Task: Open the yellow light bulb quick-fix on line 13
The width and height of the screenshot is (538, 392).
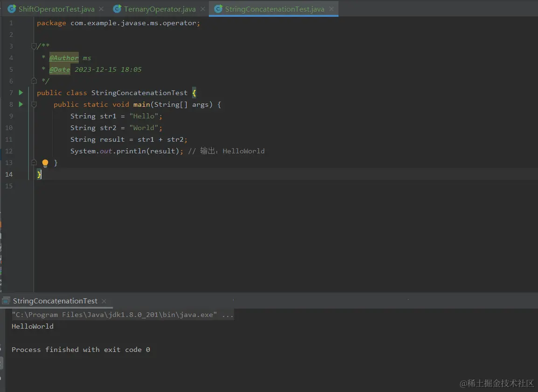Action: [45, 163]
